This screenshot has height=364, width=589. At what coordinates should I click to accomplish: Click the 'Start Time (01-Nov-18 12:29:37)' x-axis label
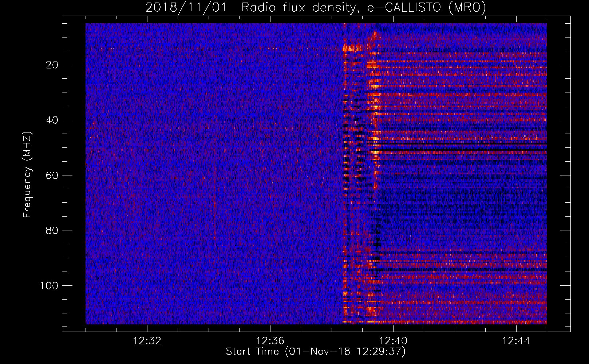point(316,352)
